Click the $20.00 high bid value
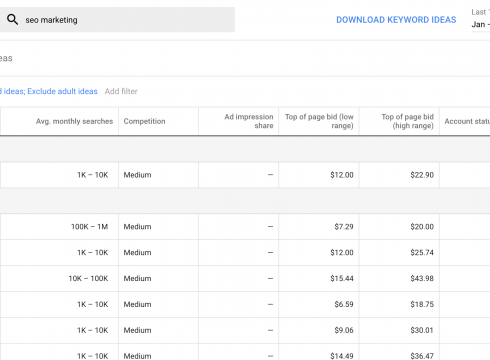Screen dimensions: 490x360 (422, 227)
